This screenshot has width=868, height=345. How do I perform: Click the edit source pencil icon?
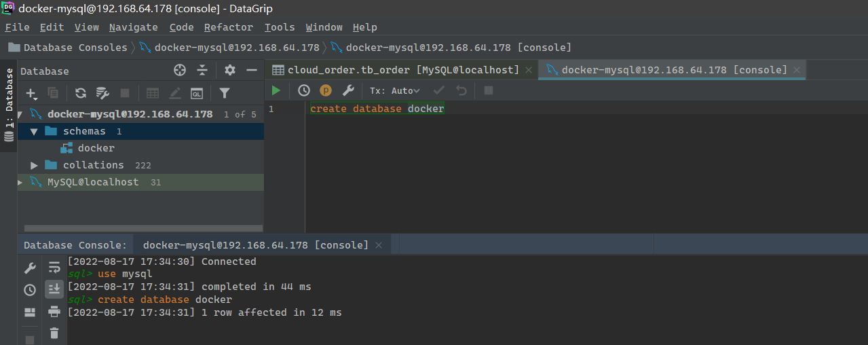point(175,93)
